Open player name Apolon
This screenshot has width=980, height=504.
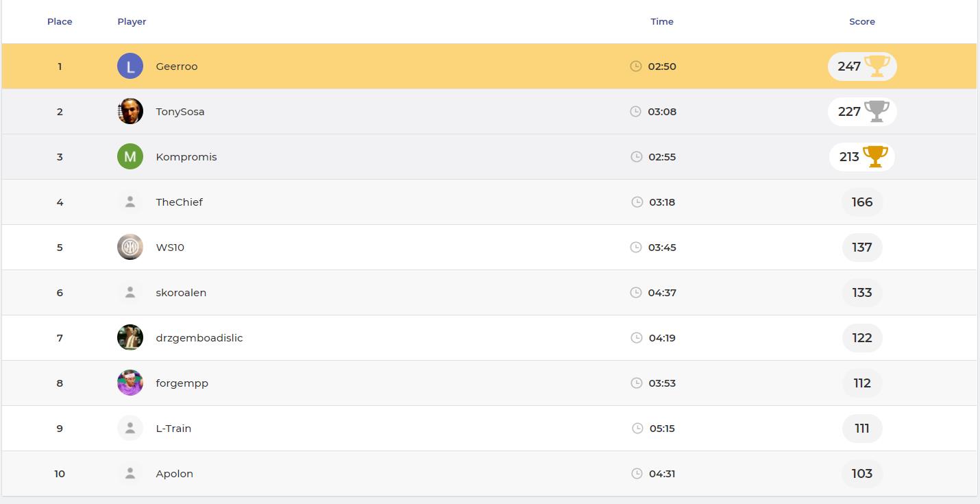tap(175, 474)
